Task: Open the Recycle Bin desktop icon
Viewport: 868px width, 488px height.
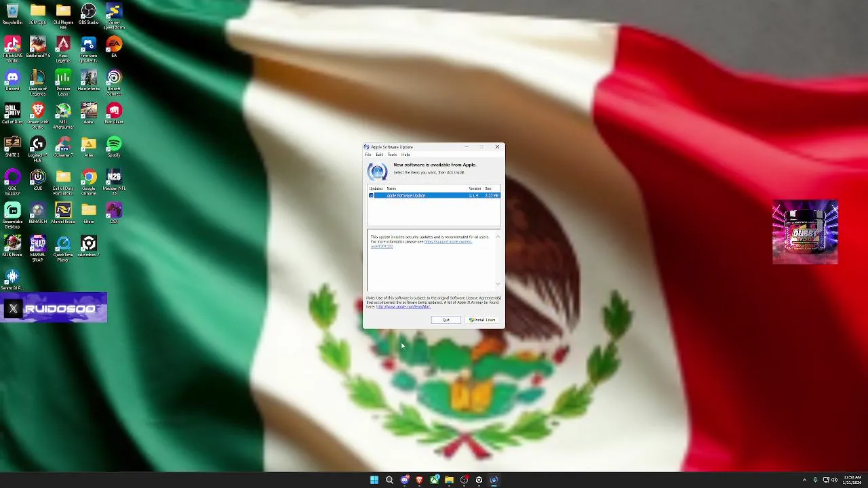Action: pos(12,14)
